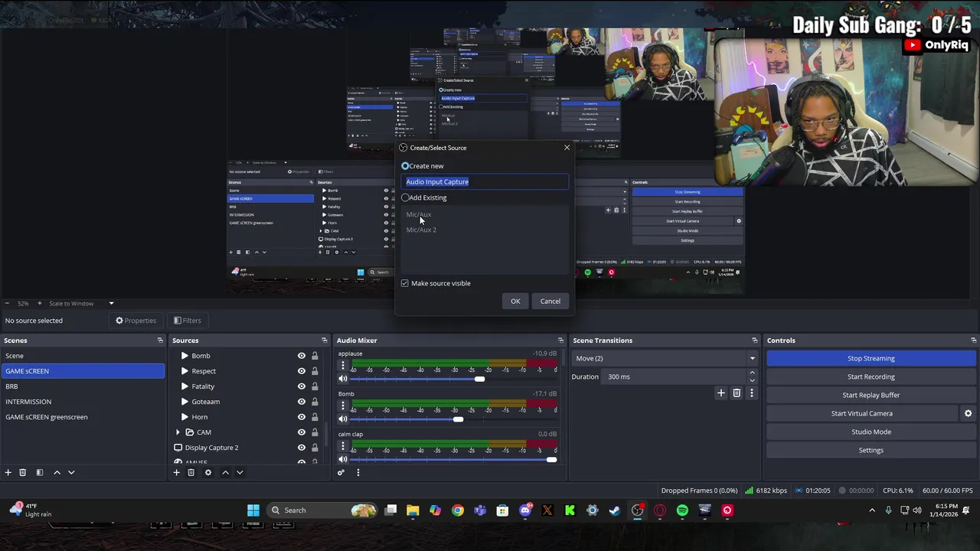980x551 pixels.
Task: Show hidden system tray icons
Action: point(872,510)
